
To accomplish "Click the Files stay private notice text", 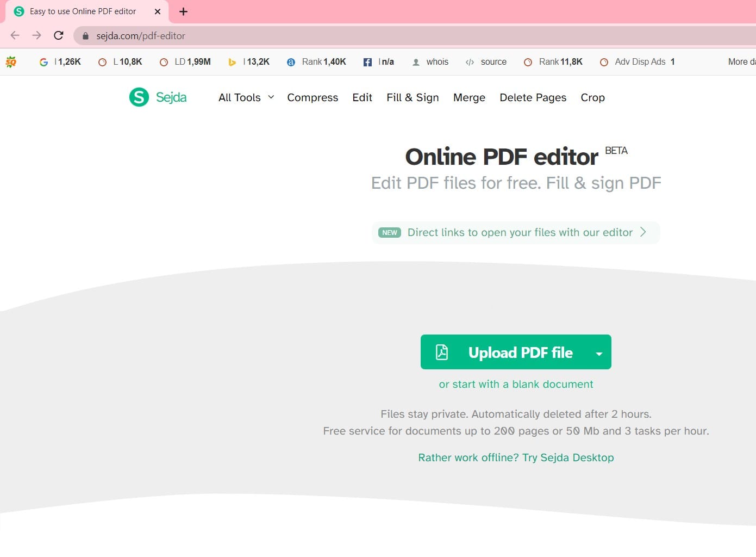I will pyautogui.click(x=516, y=414).
